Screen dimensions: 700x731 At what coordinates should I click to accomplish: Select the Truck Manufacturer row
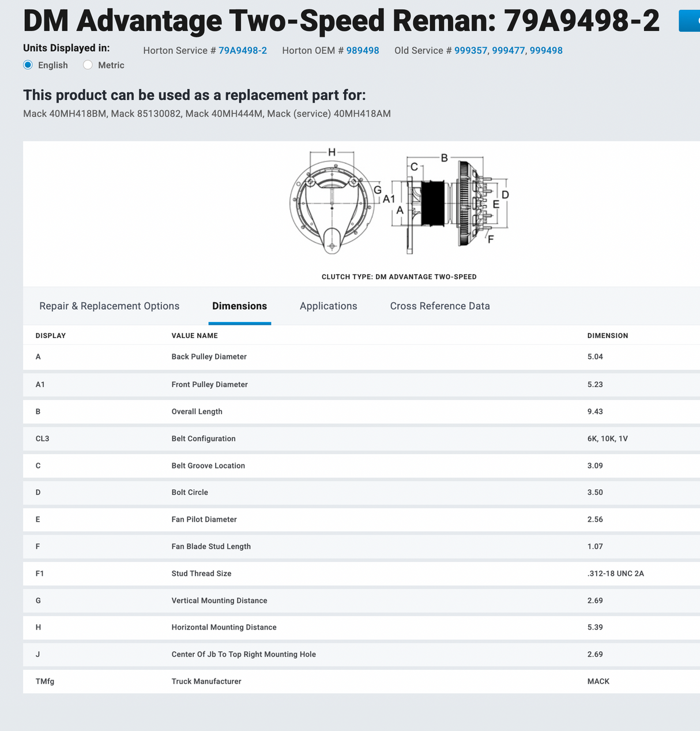click(206, 682)
